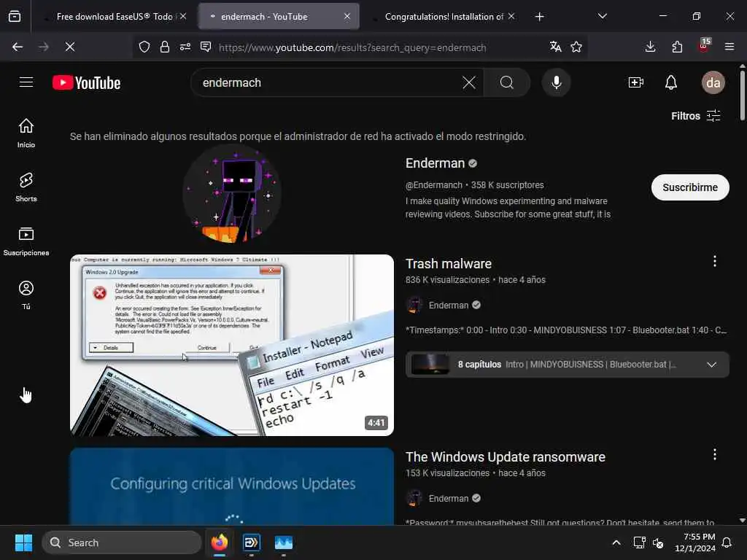
Task: Click the site security padlock icon
Action: [x=165, y=47]
